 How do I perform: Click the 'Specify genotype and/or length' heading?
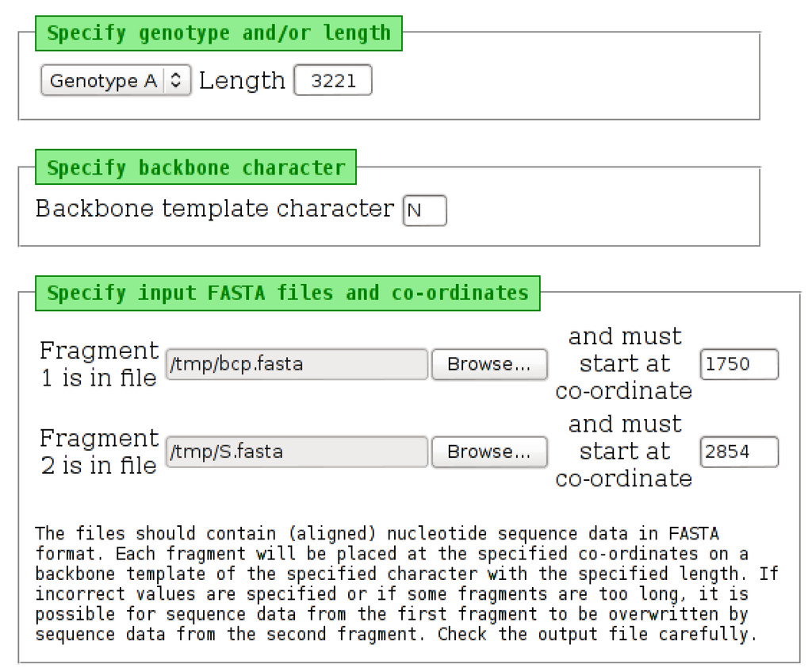(218, 33)
